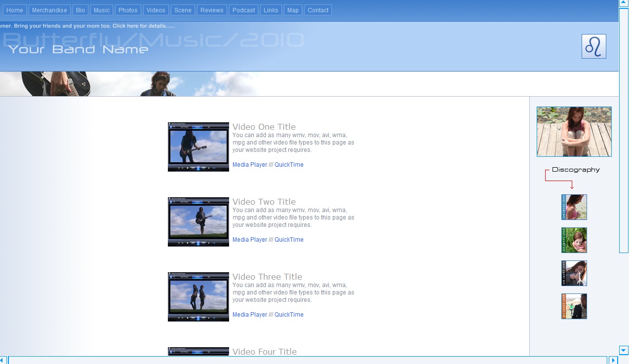Open the Podcast page
Image resolution: width=630 pixels, height=364 pixels.
point(244,10)
